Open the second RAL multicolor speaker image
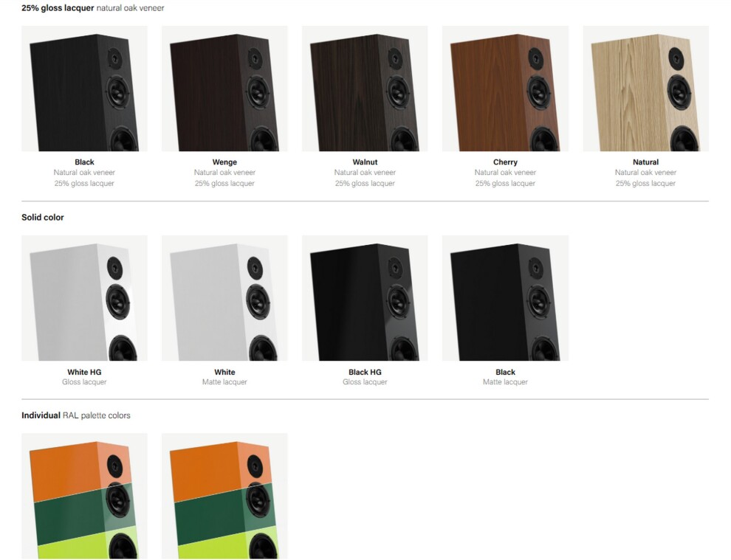 [224, 496]
